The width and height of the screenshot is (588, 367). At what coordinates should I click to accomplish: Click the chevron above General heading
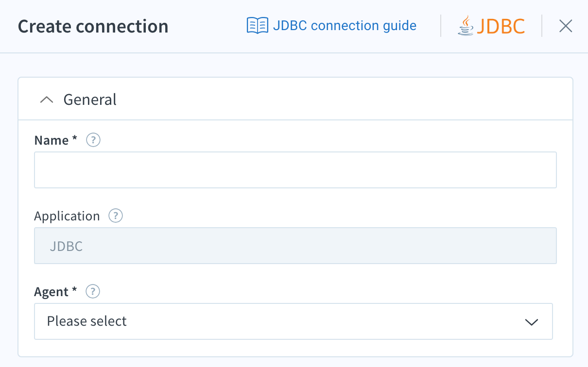[46, 99]
